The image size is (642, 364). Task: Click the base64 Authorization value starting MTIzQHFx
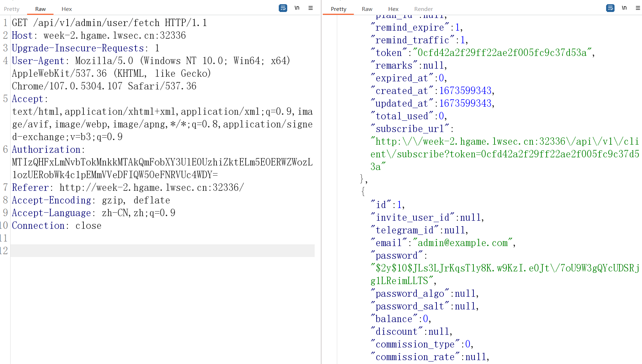pyautogui.click(x=162, y=169)
